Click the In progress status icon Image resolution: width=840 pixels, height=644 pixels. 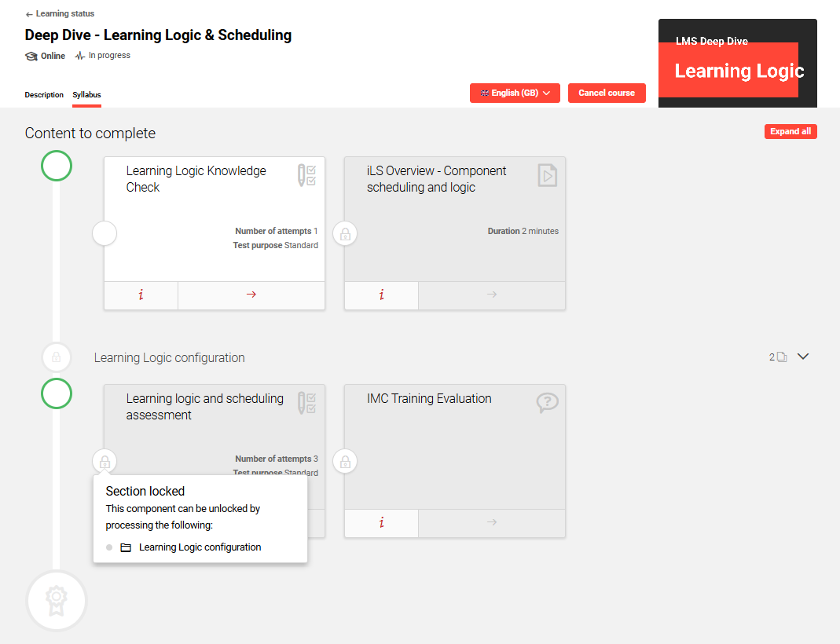79,55
